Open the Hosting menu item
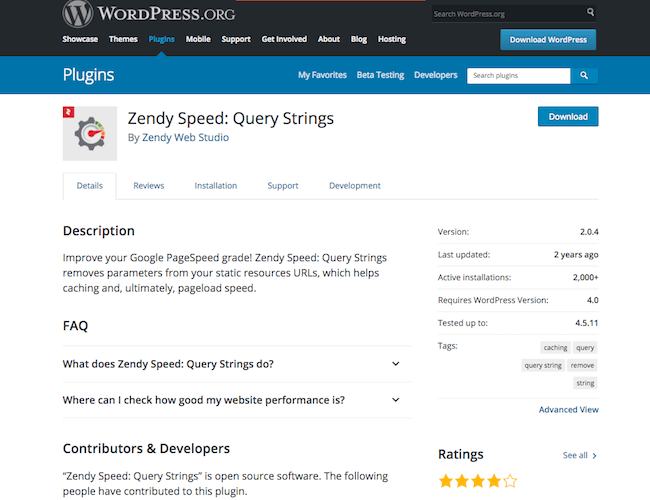Screen dimensions: 650x500 [392, 39]
